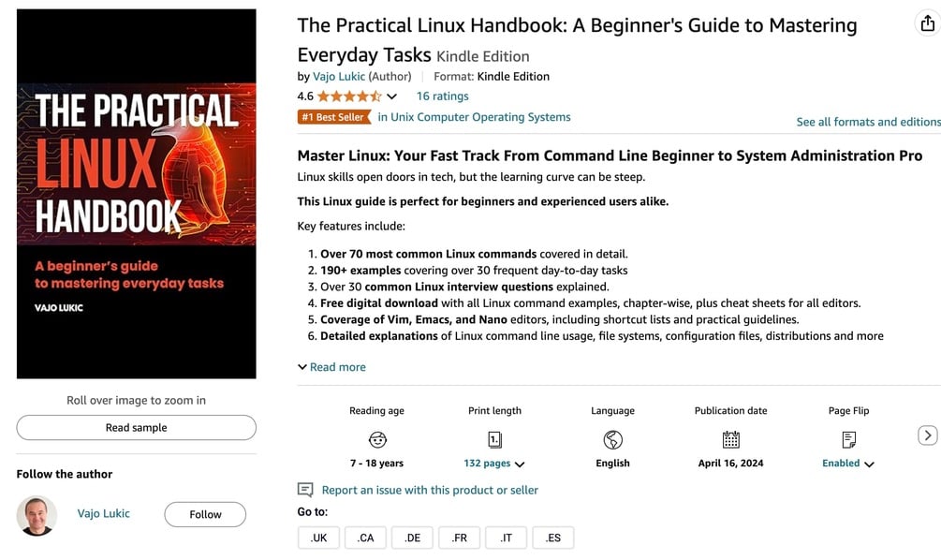Open the 16 ratings link
The height and width of the screenshot is (560, 941).
point(442,96)
